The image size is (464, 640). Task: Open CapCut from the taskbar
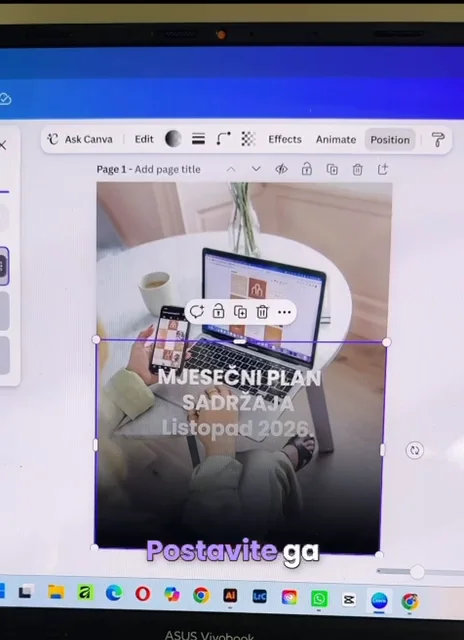349,600
